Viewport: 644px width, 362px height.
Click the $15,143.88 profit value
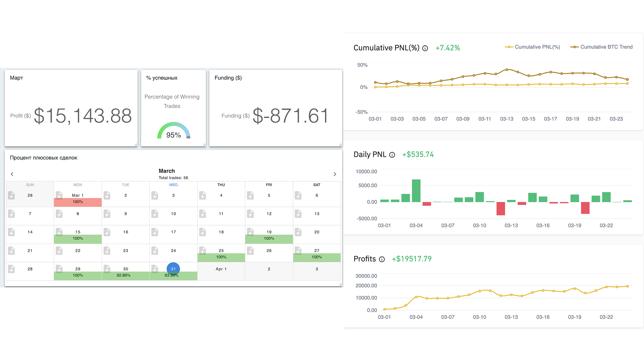(83, 116)
